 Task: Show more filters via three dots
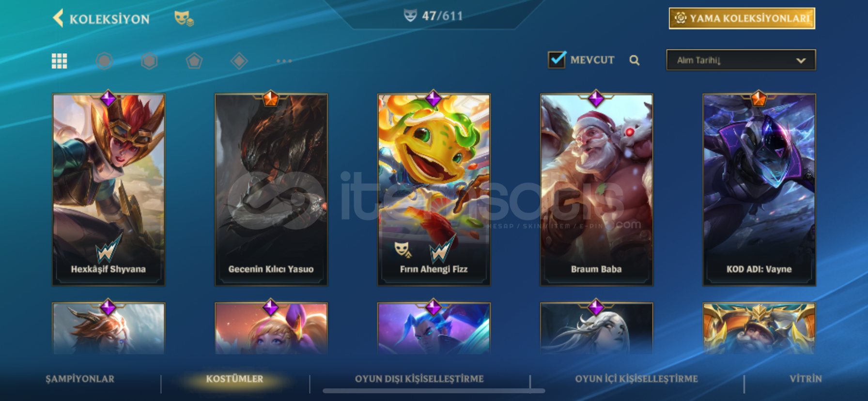tap(284, 61)
